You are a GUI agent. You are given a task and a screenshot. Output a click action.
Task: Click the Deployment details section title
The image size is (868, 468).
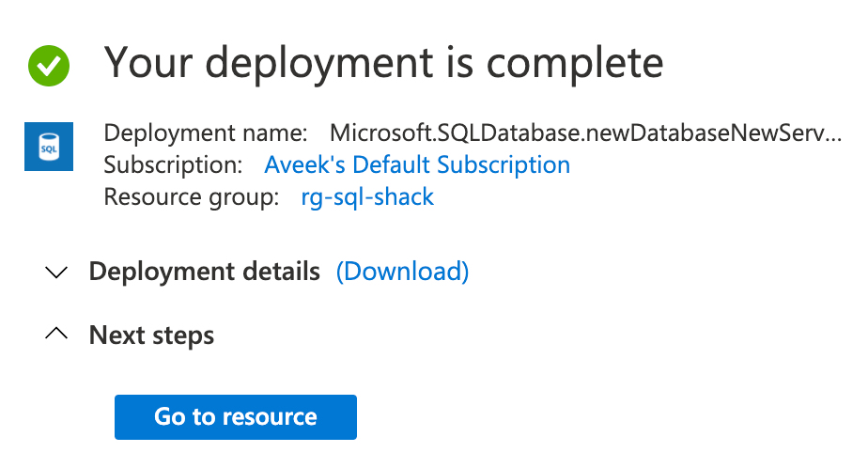click(x=204, y=272)
